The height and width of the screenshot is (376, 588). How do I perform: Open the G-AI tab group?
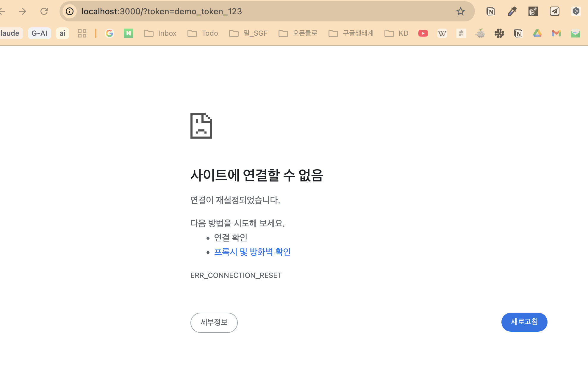[x=39, y=33]
